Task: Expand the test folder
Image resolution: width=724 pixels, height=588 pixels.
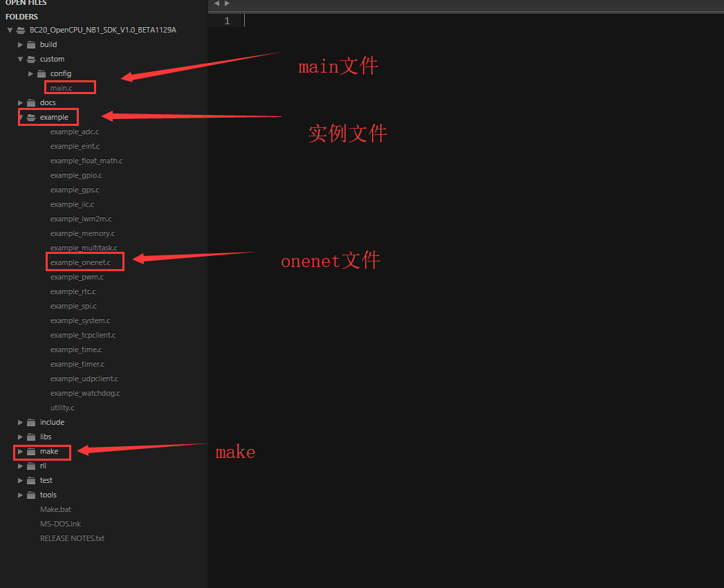Action: tap(20, 480)
